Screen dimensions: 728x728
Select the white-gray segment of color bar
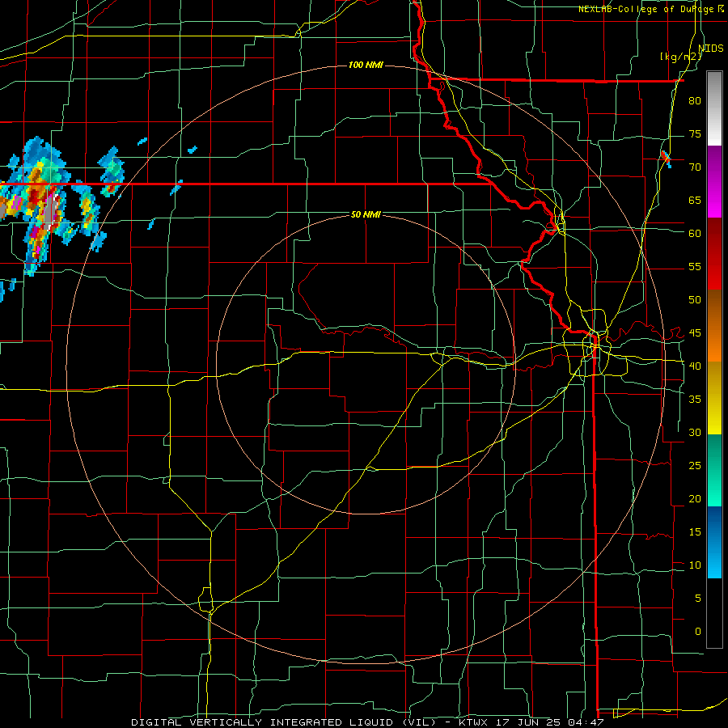click(x=714, y=108)
